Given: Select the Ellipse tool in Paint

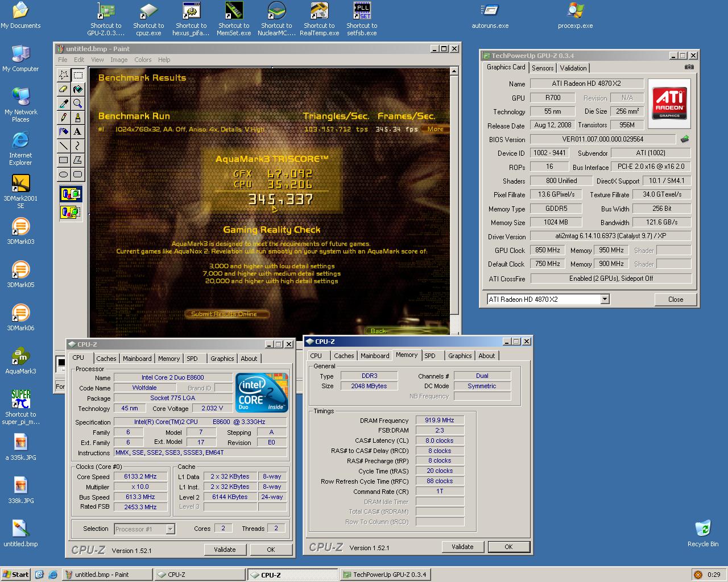Looking at the screenshot, I should (64, 174).
